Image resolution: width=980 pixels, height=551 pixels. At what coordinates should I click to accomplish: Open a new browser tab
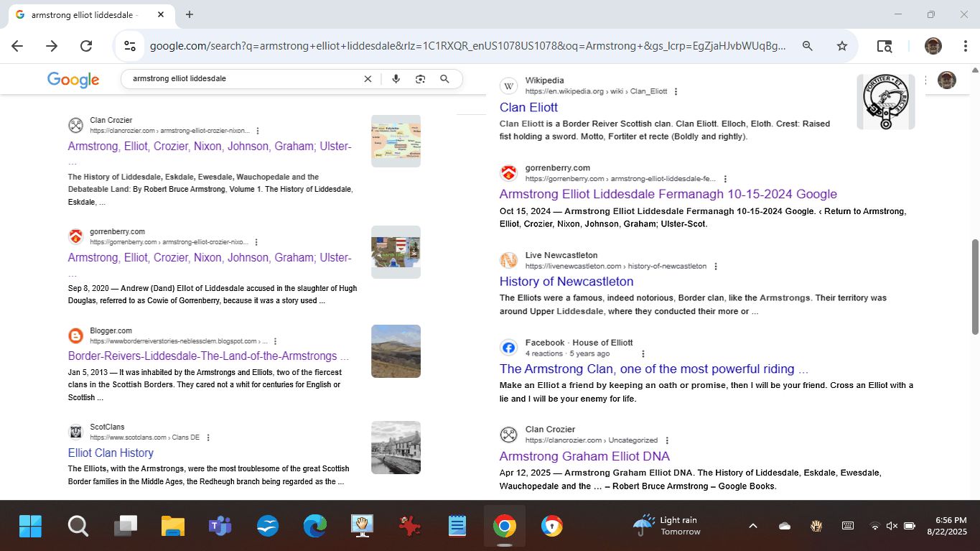point(190,14)
